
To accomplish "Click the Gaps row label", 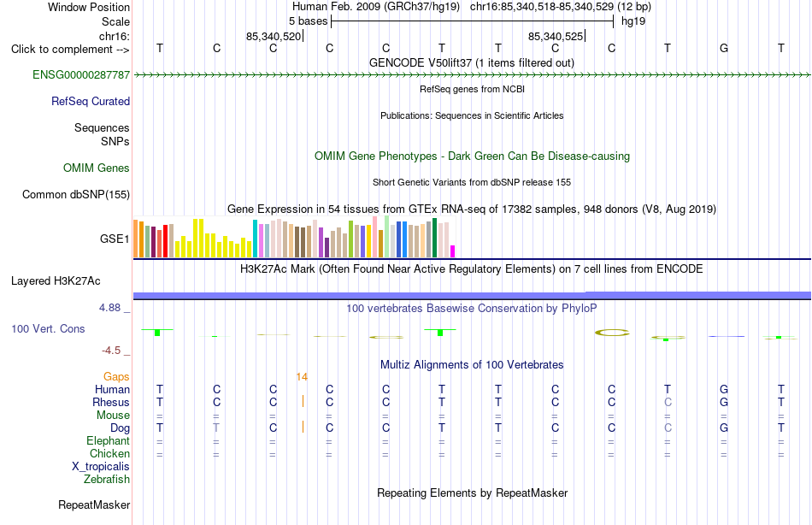I will [116, 377].
